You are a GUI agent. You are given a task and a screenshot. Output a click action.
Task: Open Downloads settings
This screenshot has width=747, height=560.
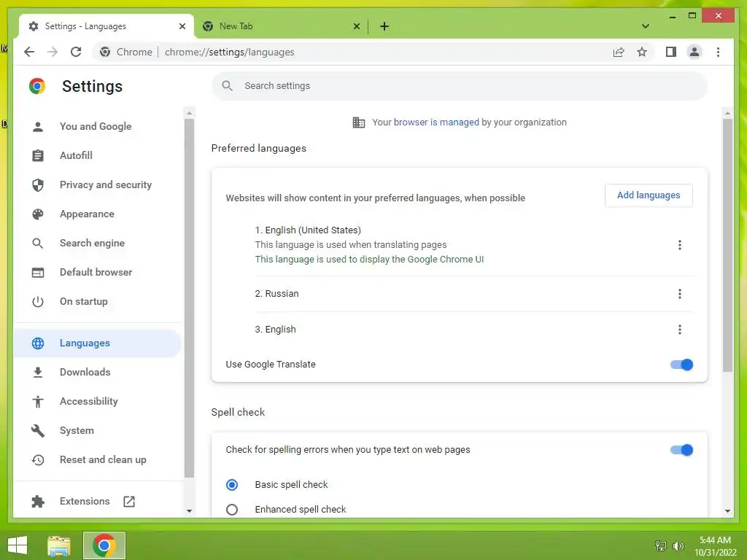click(x=85, y=373)
